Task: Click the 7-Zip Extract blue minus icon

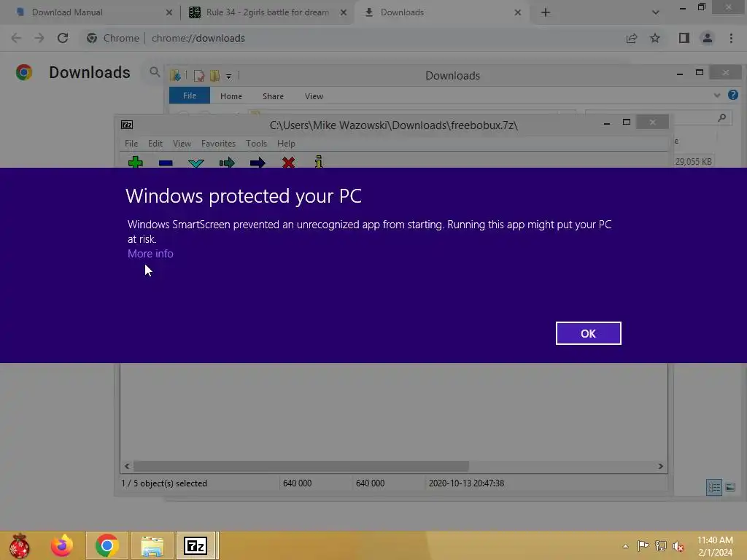Action: 166,163
